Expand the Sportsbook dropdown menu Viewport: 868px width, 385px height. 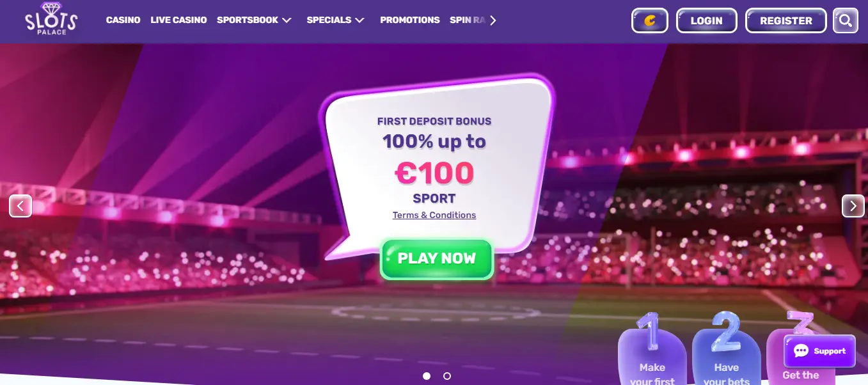pos(254,20)
